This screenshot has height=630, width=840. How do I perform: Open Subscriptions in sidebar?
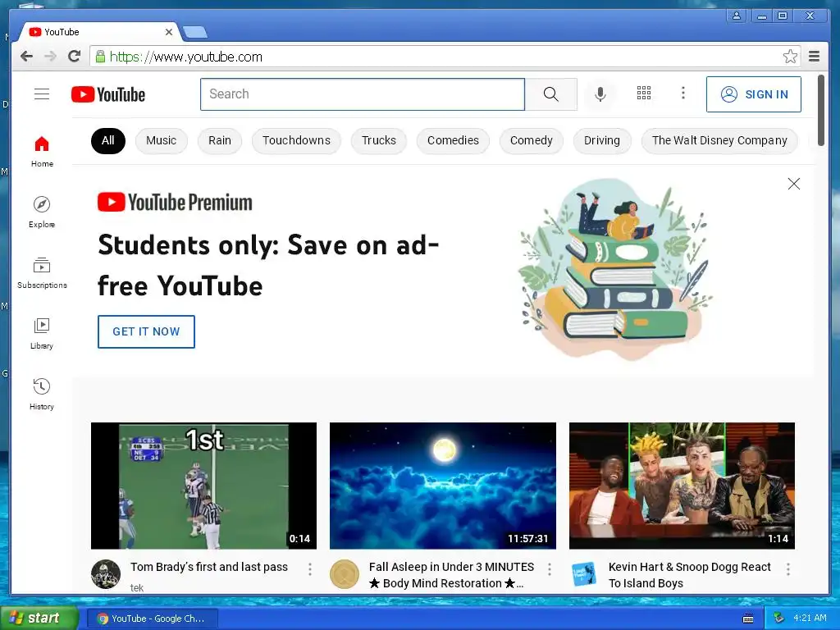(x=42, y=273)
